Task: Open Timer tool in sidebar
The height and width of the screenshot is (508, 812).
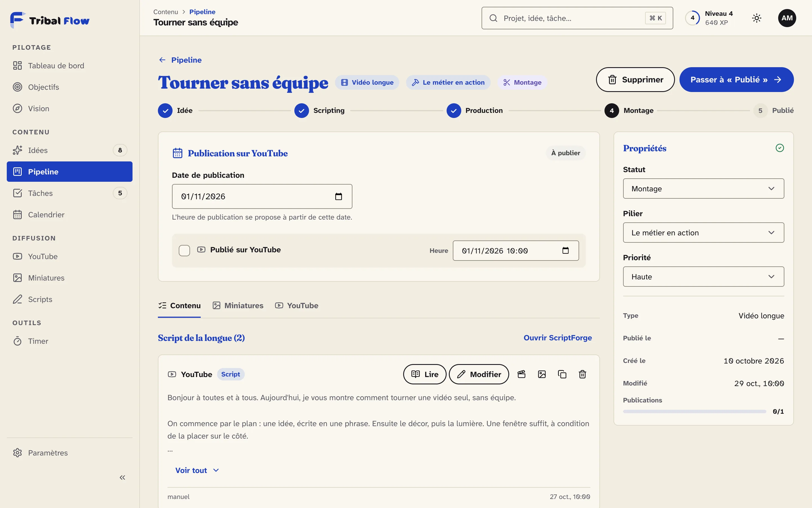Action: point(69,341)
